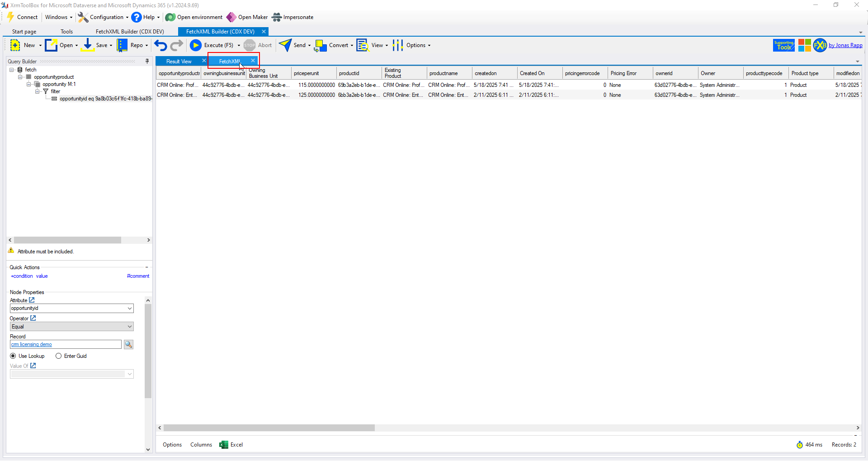This screenshot has width=868, height=461.
Task: Run the query with Execute play icon
Action: click(x=196, y=45)
